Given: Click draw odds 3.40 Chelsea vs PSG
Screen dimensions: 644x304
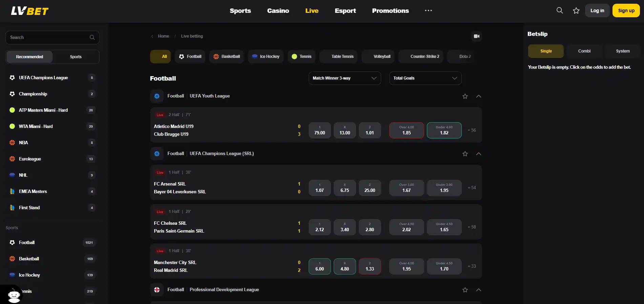Looking at the screenshot, I should (x=345, y=227).
